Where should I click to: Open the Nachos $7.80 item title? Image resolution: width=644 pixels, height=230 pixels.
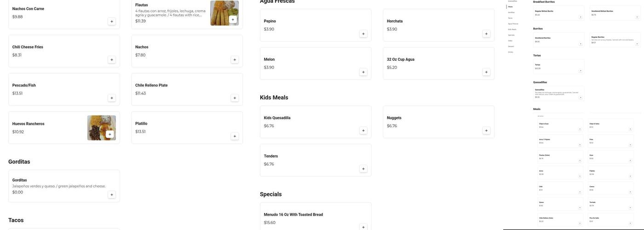pyautogui.click(x=142, y=47)
